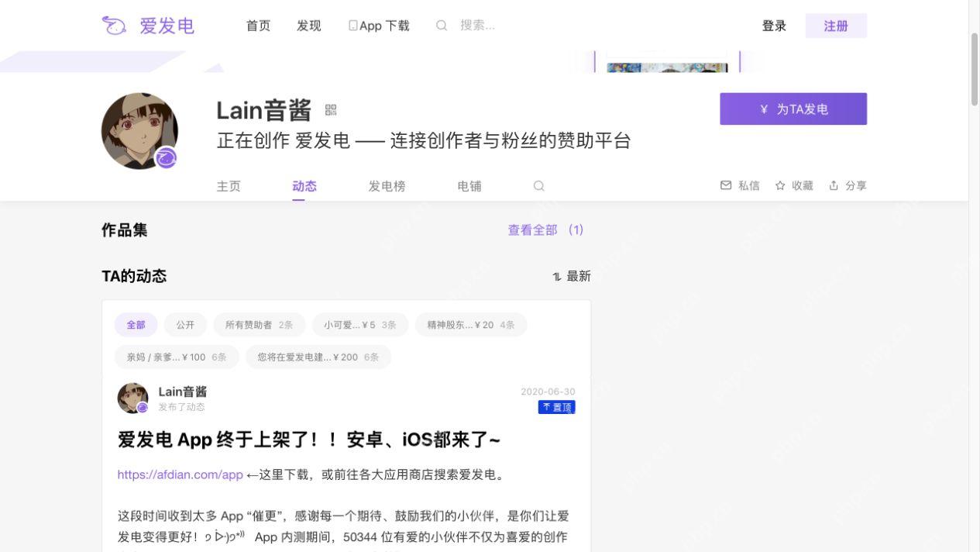Click the 注册 button
Screen dimensions: 980x552
(836, 26)
